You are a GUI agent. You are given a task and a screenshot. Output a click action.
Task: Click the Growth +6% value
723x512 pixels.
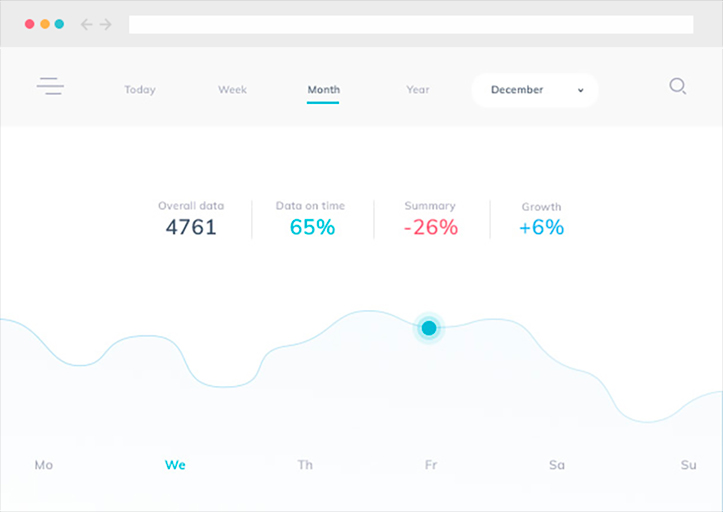click(x=541, y=227)
